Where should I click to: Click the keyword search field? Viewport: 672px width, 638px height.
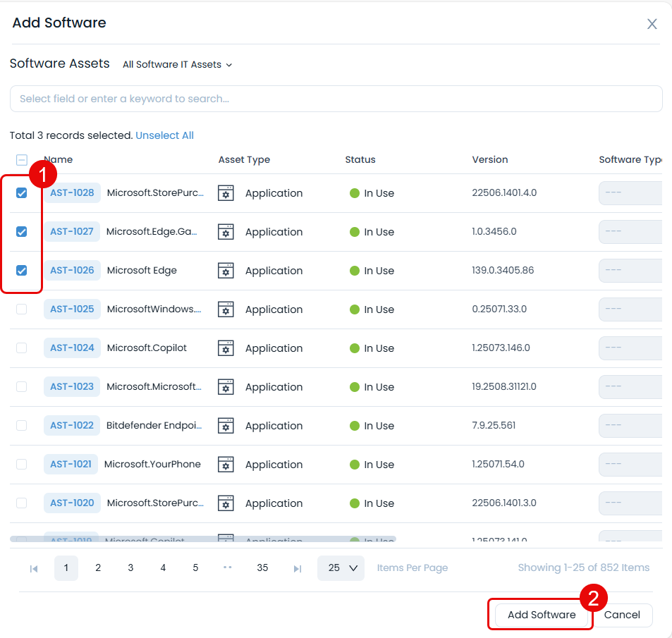[x=336, y=99]
